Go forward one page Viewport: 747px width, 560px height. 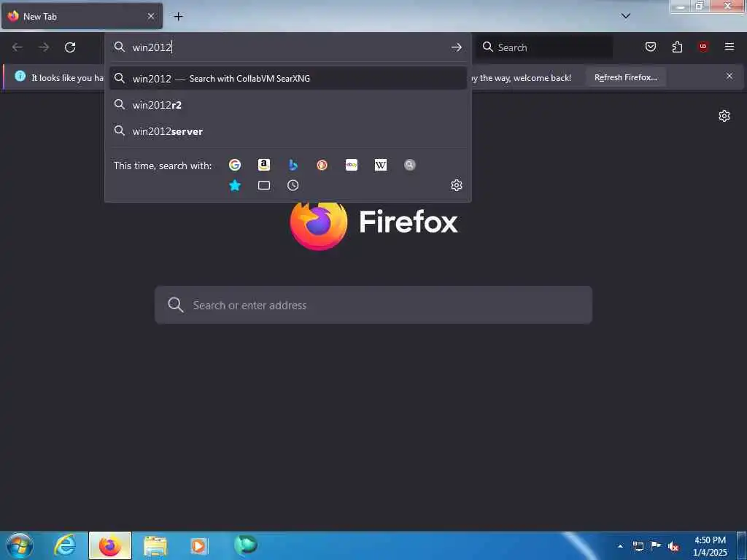click(44, 47)
